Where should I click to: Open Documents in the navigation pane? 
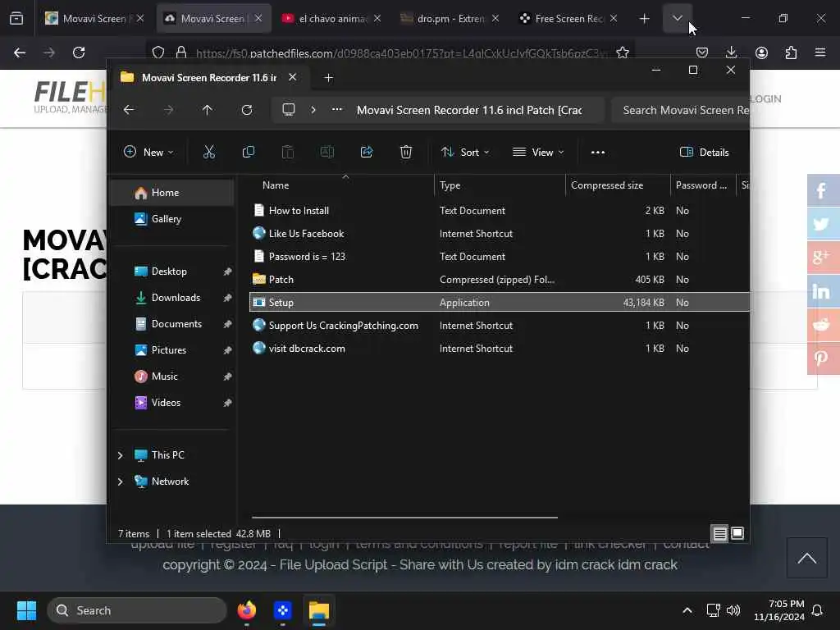click(171, 323)
